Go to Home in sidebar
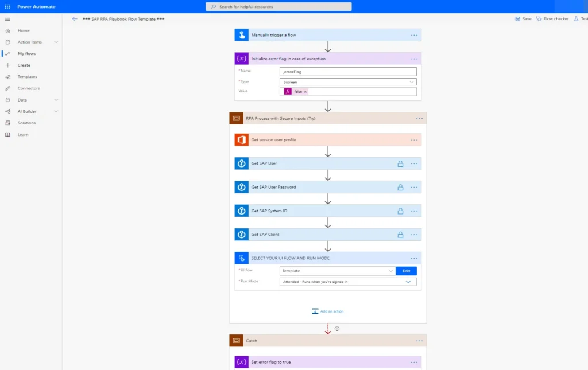588x370 pixels. click(24, 30)
